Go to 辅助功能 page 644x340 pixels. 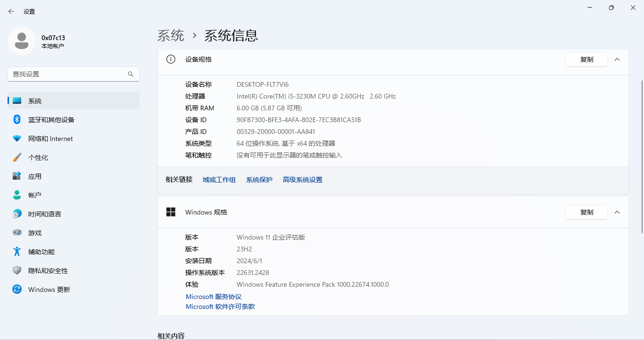pos(74,252)
